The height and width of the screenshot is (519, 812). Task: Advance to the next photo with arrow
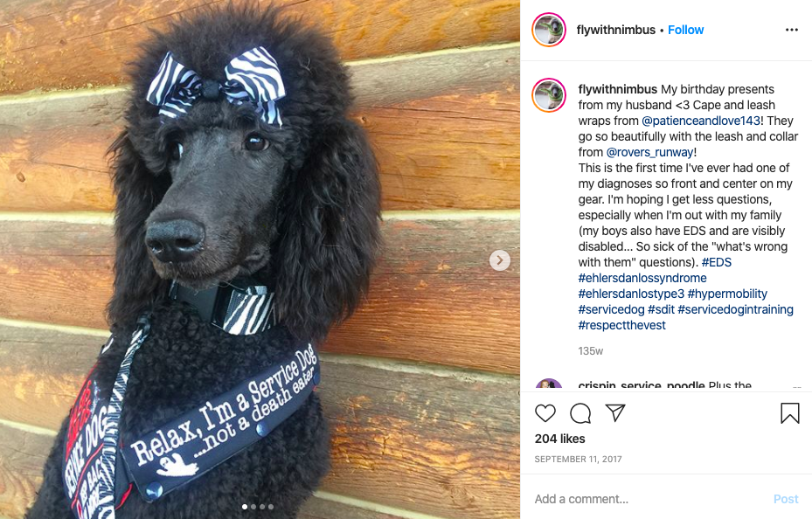(500, 260)
